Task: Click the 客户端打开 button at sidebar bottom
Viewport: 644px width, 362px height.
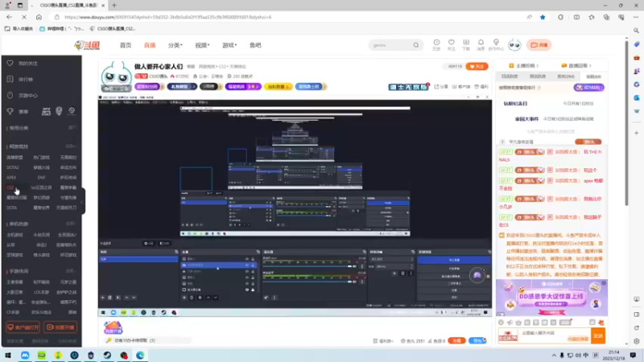Action: tap(23, 327)
